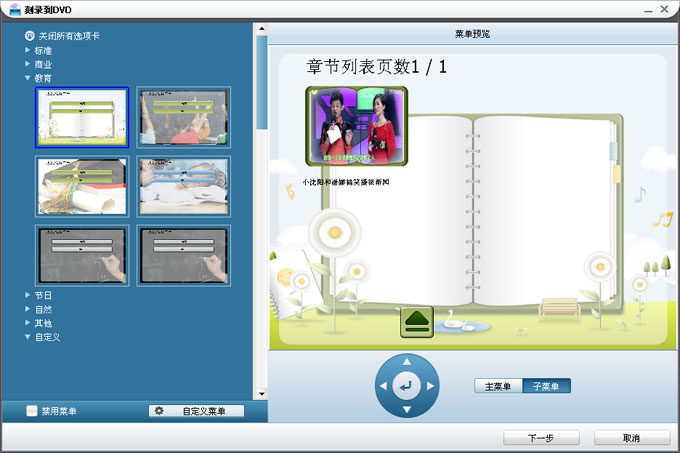This screenshot has height=453, width=680.
Task: Expand the 标准 template category
Action: point(28,50)
